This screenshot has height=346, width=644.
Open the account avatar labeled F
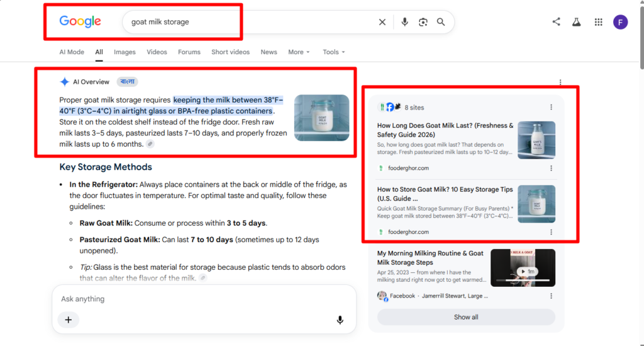[x=620, y=22]
